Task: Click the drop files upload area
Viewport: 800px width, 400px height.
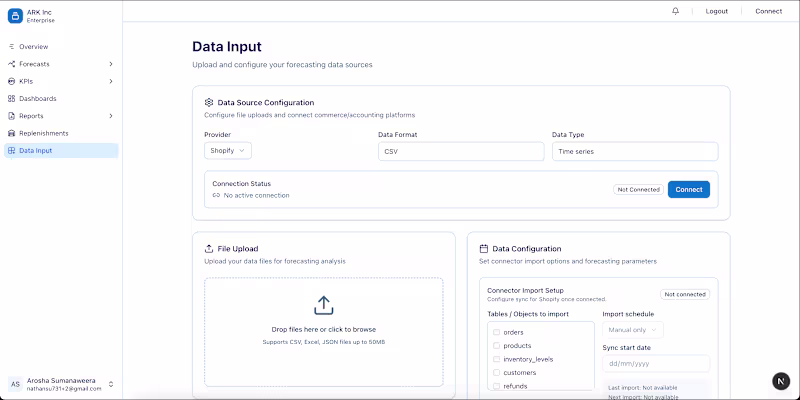Action: tap(323, 332)
